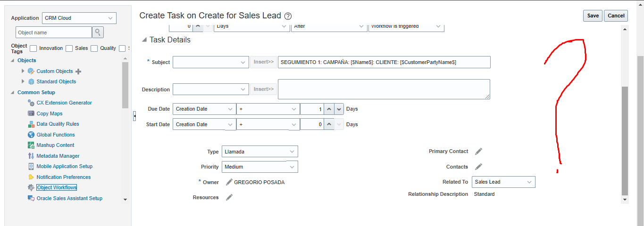Image resolution: width=644 pixels, height=226 pixels.
Task: Open the Object Workflows link
Action: coord(57,187)
